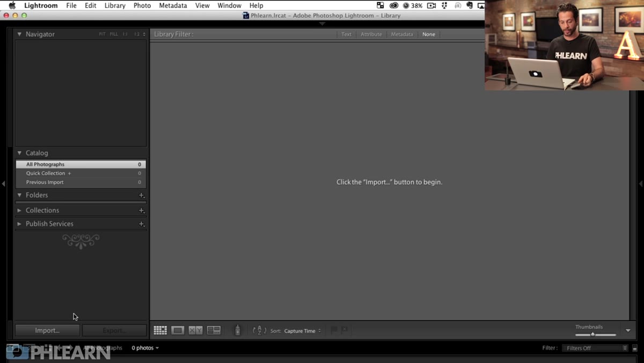Image resolution: width=644 pixels, height=363 pixels.
Task: Click the Export button
Action: [x=114, y=330]
